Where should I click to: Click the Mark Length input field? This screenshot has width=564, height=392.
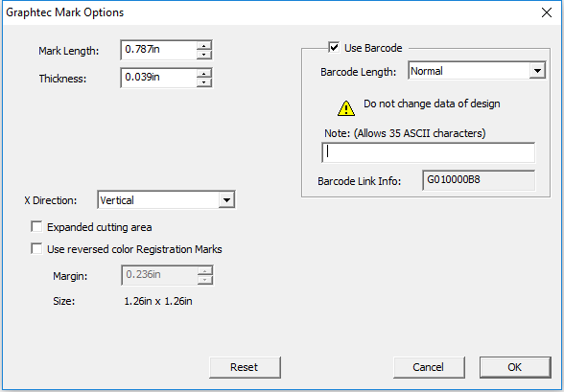[158, 50]
